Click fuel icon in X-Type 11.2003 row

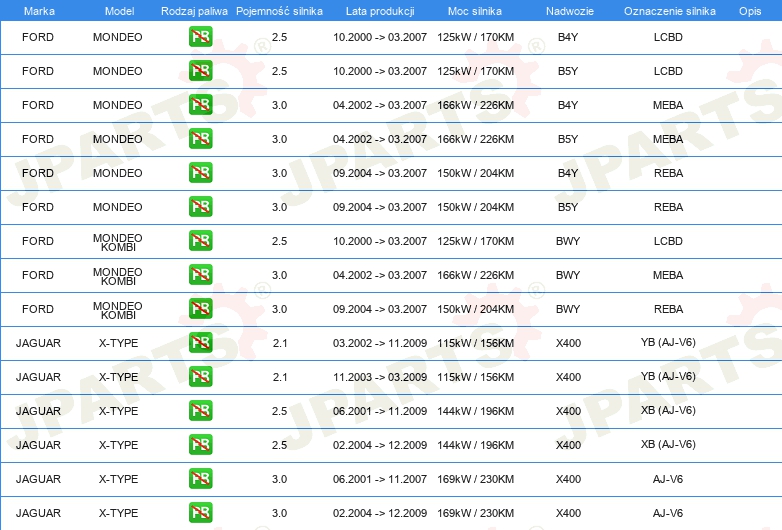(x=200, y=376)
